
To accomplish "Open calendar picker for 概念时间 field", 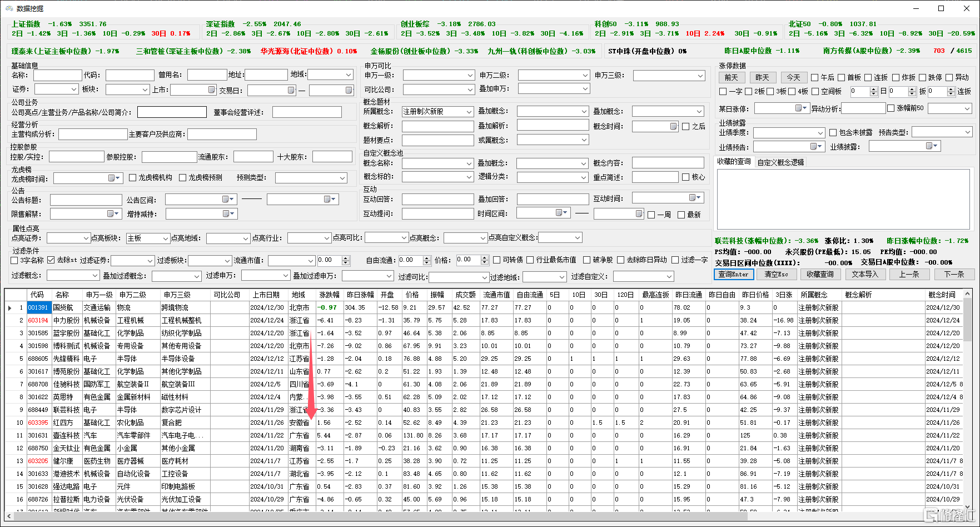I will [673, 126].
